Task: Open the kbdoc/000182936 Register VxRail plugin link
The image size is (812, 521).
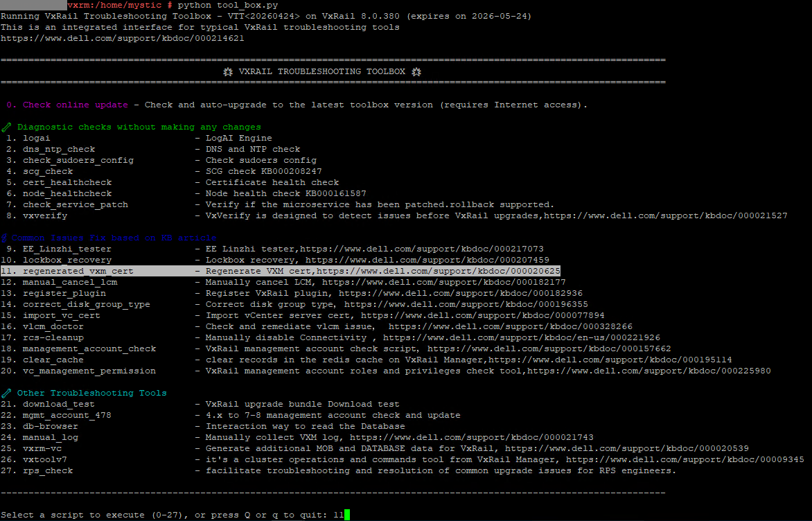Action: pyautogui.click(x=460, y=293)
